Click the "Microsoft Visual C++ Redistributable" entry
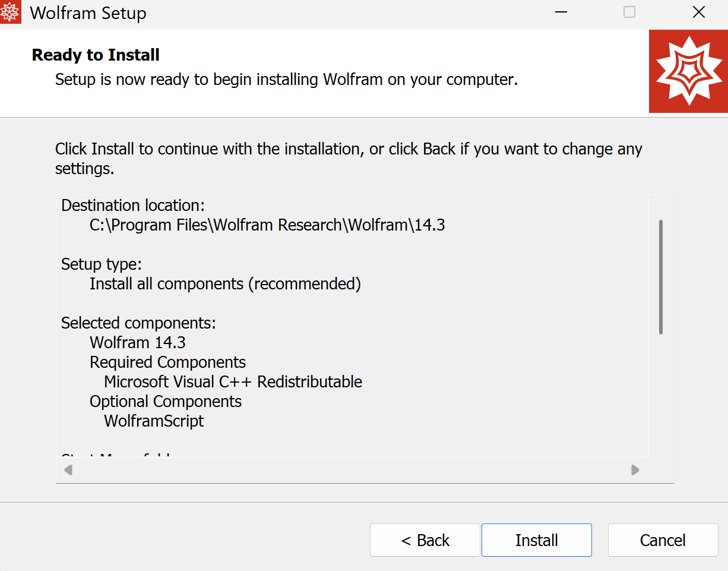Image resolution: width=728 pixels, height=571 pixels. tap(233, 382)
